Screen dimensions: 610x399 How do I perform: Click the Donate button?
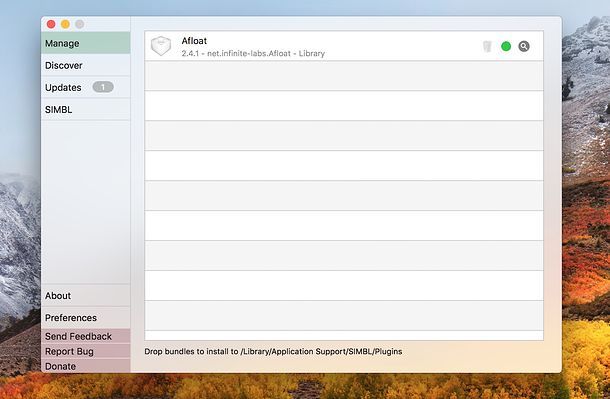click(86, 366)
